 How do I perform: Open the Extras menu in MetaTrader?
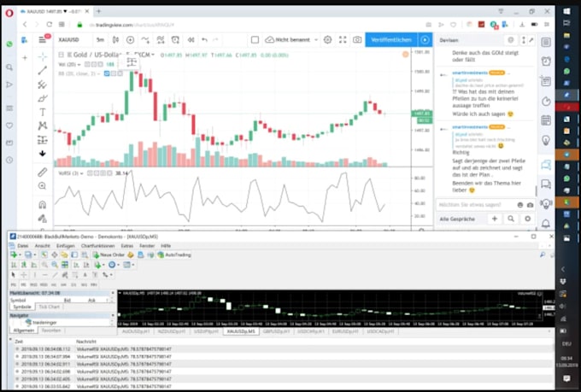(126, 246)
